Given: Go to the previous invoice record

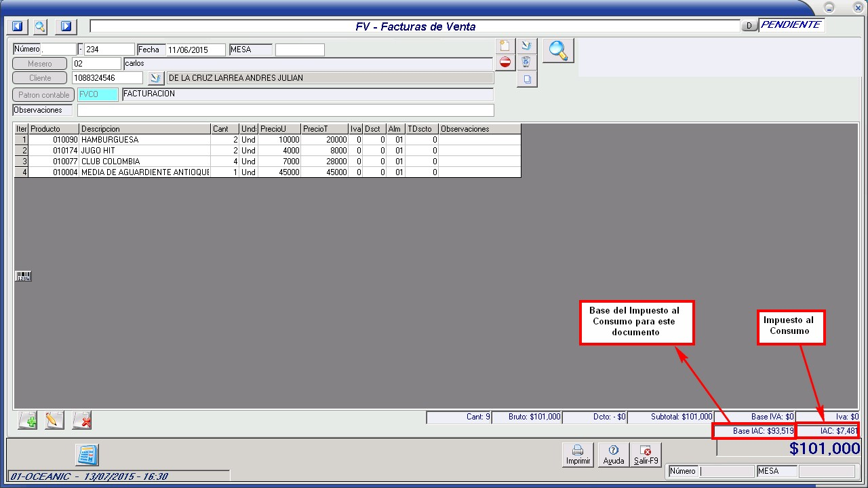Looking at the screenshot, I should 18,26.
